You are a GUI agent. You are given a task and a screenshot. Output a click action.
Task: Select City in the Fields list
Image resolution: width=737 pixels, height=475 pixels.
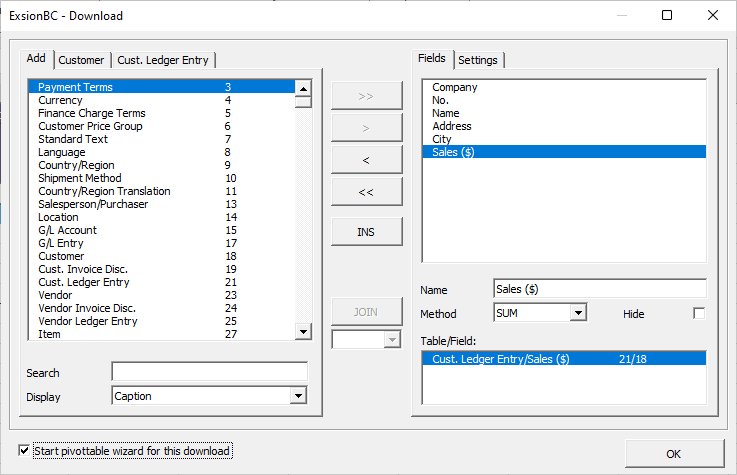pyautogui.click(x=564, y=139)
